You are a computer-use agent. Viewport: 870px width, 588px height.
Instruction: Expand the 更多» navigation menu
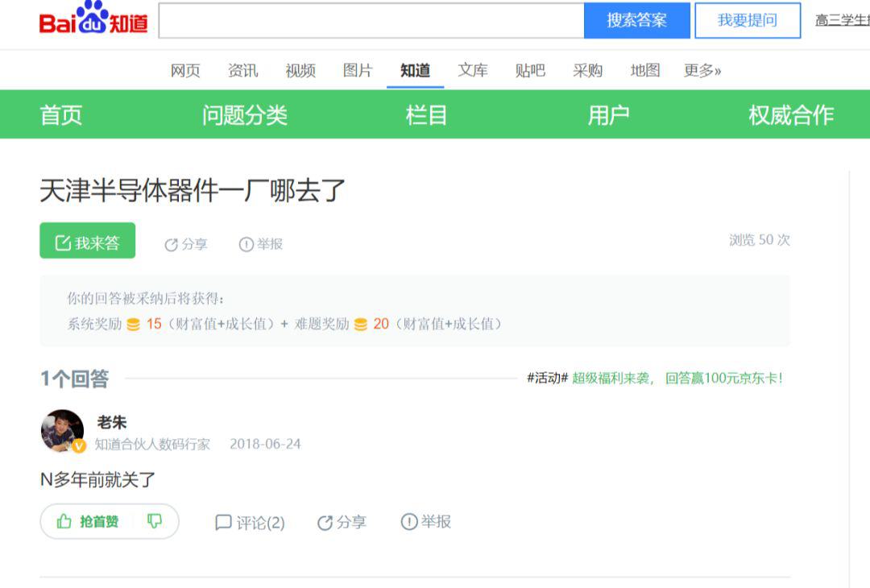[x=702, y=71]
